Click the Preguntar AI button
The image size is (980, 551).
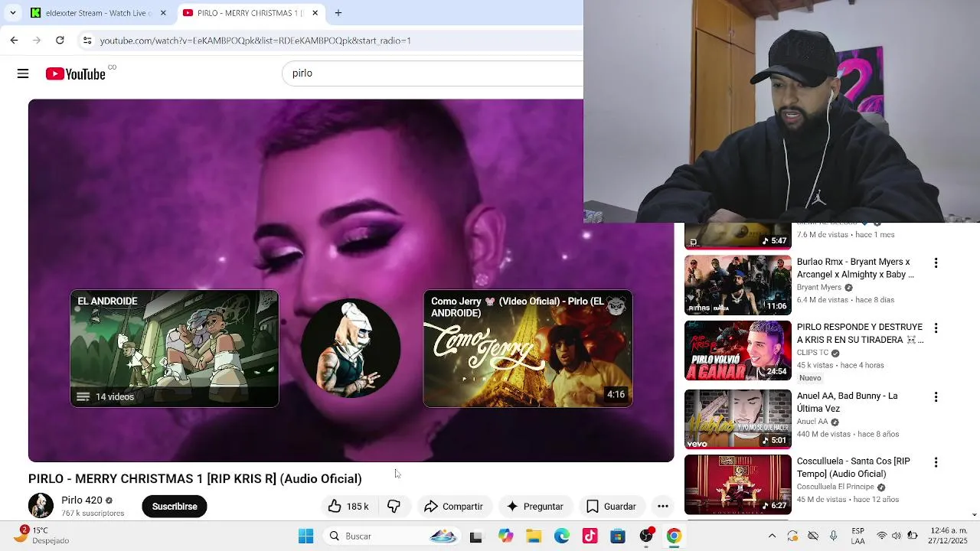(x=535, y=507)
